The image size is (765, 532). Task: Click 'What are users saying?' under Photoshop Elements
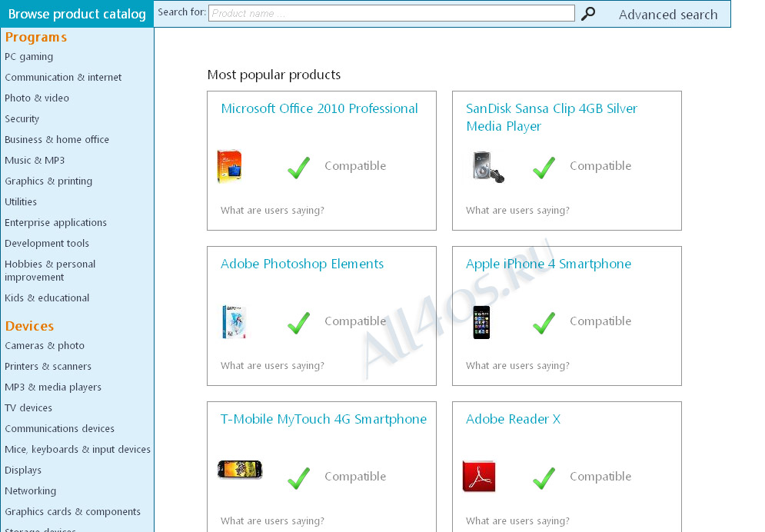click(x=272, y=366)
